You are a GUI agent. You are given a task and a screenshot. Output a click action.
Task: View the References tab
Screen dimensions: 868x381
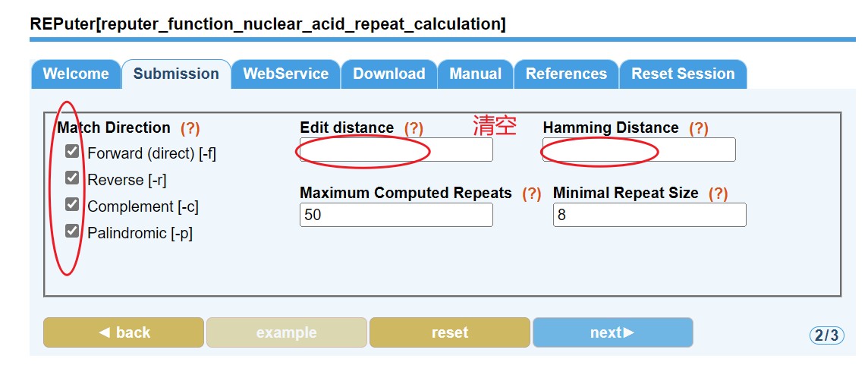(x=566, y=74)
